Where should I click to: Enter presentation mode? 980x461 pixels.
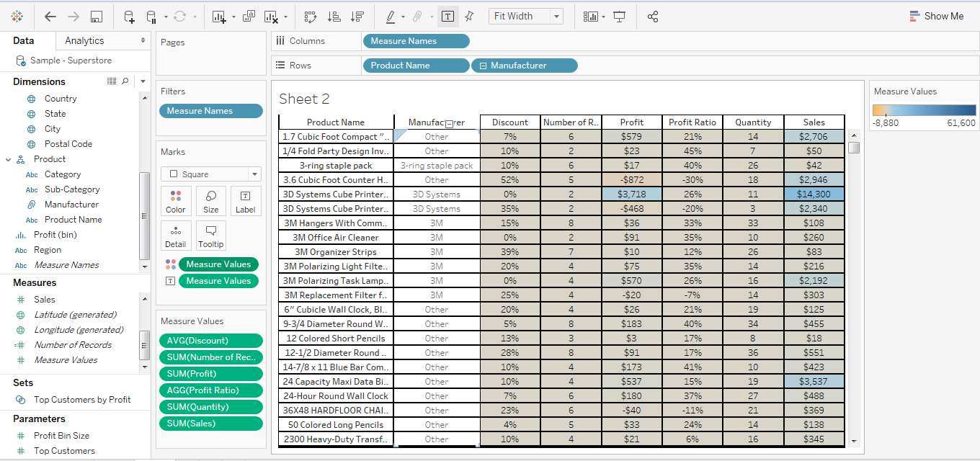(x=619, y=16)
